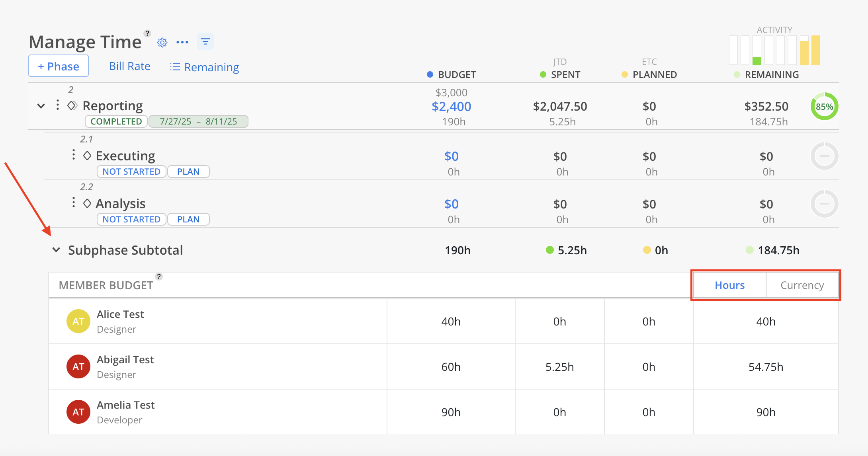Image resolution: width=868 pixels, height=456 pixels.
Task: Open Reporting phase kebab menu
Action: 58,105
